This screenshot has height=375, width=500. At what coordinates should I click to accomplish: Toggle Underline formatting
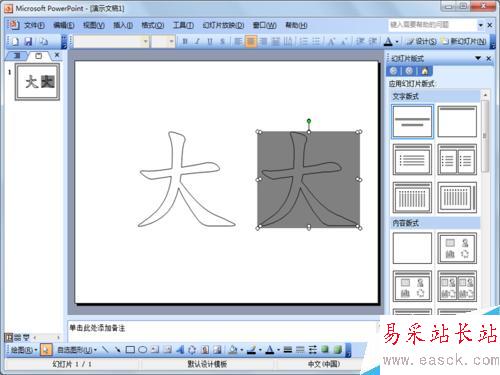point(210,42)
